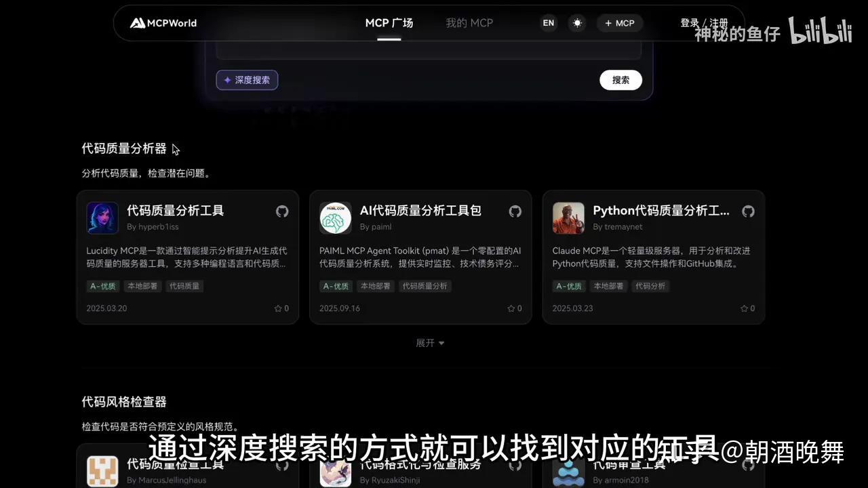This screenshot has width=868, height=488.
Task: Open GitHub icon on AI代码质量分析工具包 card
Action: (x=515, y=211)
